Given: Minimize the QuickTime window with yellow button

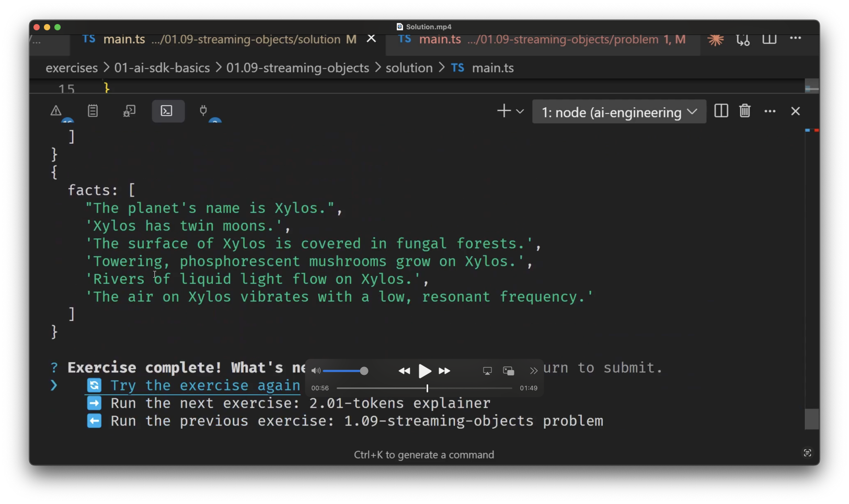Looking at the screenshot, I should click(x=47, y=27).
